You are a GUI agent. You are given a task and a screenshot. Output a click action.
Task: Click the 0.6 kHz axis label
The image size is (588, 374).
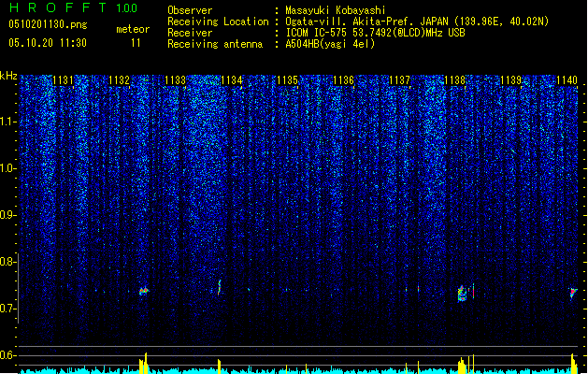[x=7, y=355]
